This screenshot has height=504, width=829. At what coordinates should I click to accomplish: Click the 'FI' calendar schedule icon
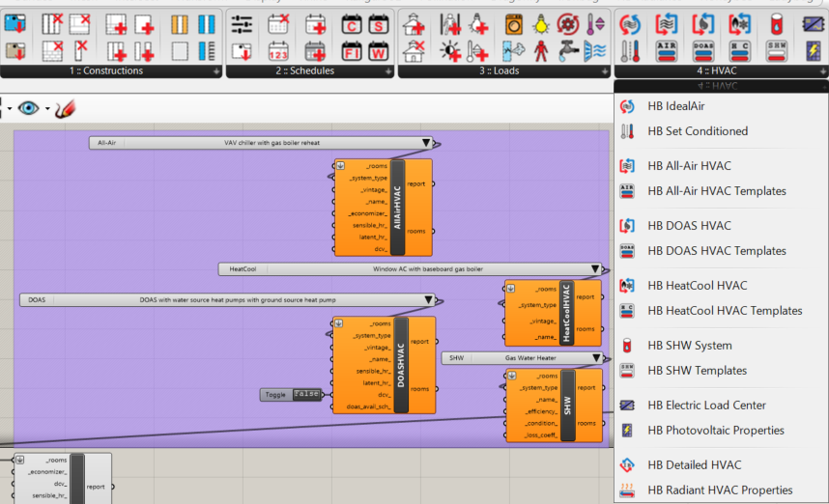(352, 51)
